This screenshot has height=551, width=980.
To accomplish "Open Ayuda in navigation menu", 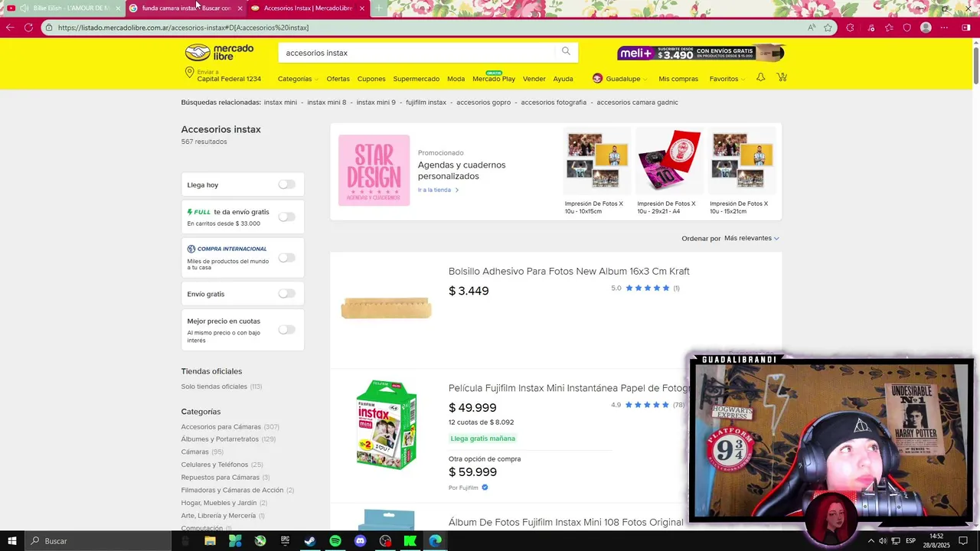I will point(563,79).
